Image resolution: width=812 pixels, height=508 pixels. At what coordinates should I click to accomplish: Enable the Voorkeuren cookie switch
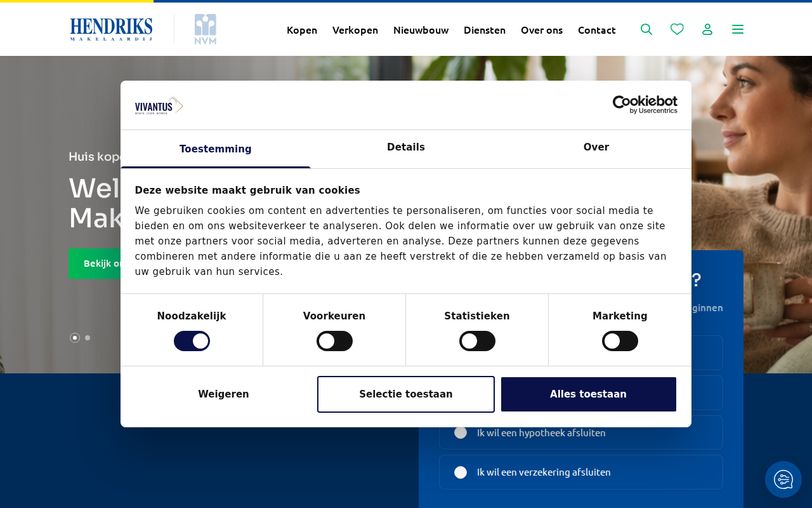(x=334, y=341)
